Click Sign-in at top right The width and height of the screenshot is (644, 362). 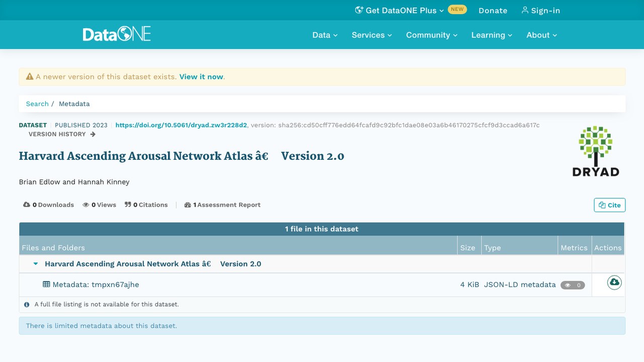[540, 10]
